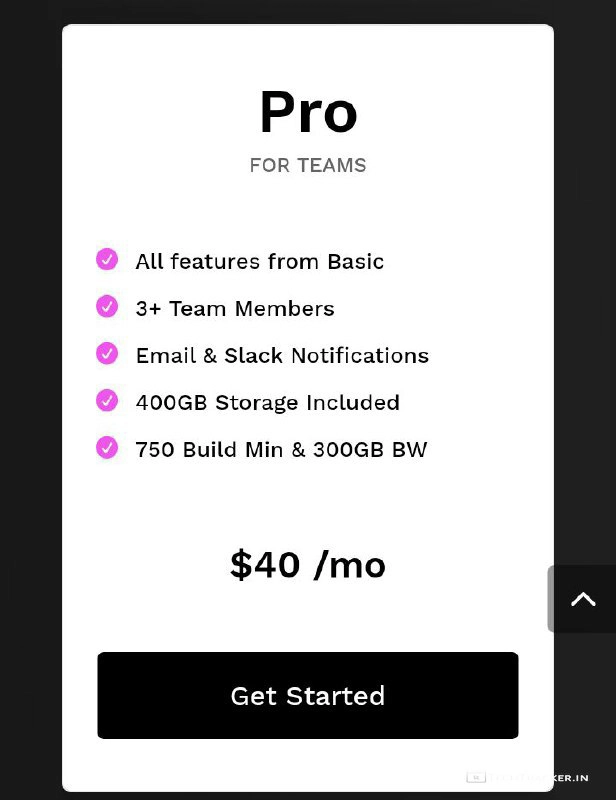Click the Email & Slack Notifications label
This screenshot has width=616, height=800.
[x=282, y=355]
